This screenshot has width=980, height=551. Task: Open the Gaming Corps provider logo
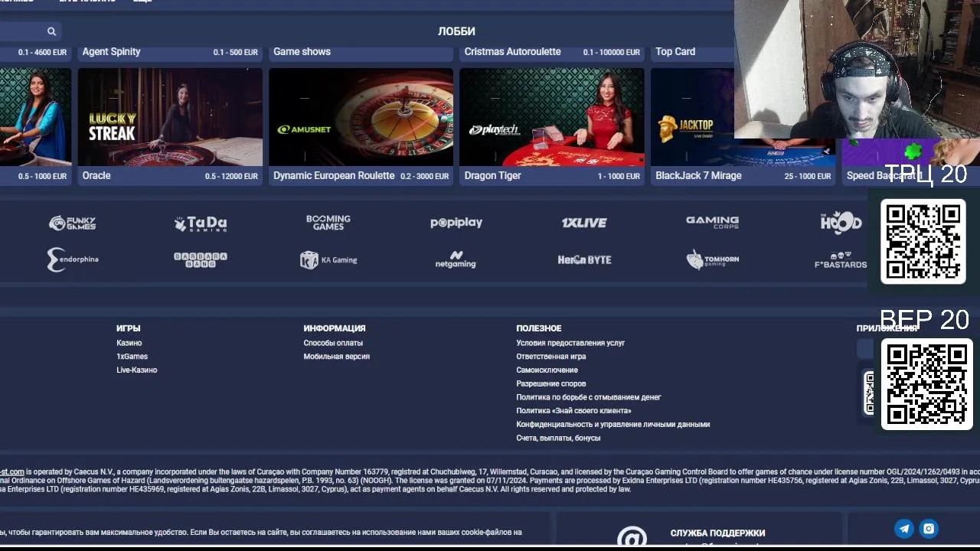pos(712,222)
